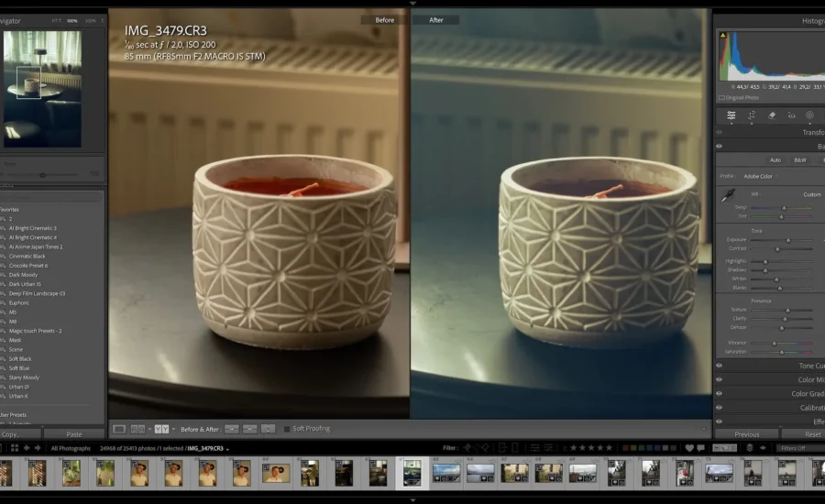The image size is (825, 504).
Task: Apply the Cinematic Black preset
Action: pyautogui.click(x=27, y=257)
